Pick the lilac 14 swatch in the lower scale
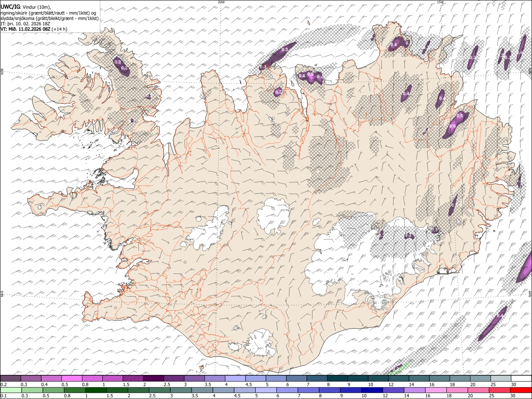 414,390
